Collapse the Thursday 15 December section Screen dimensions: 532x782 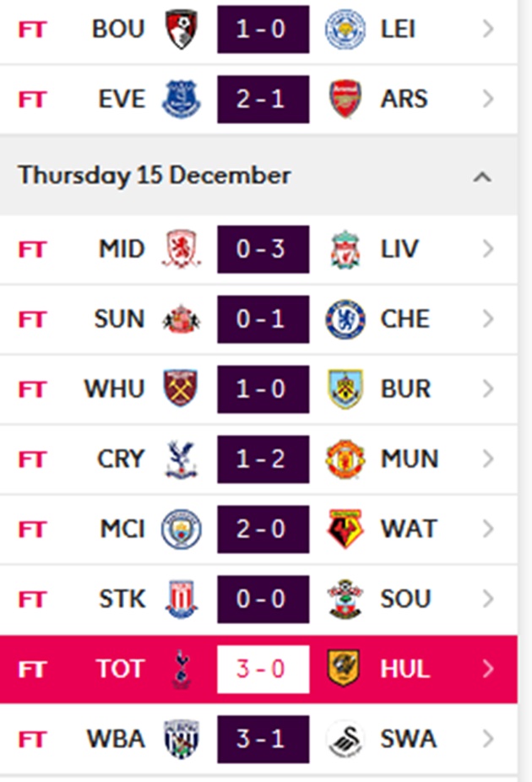[x=482, y=176]
